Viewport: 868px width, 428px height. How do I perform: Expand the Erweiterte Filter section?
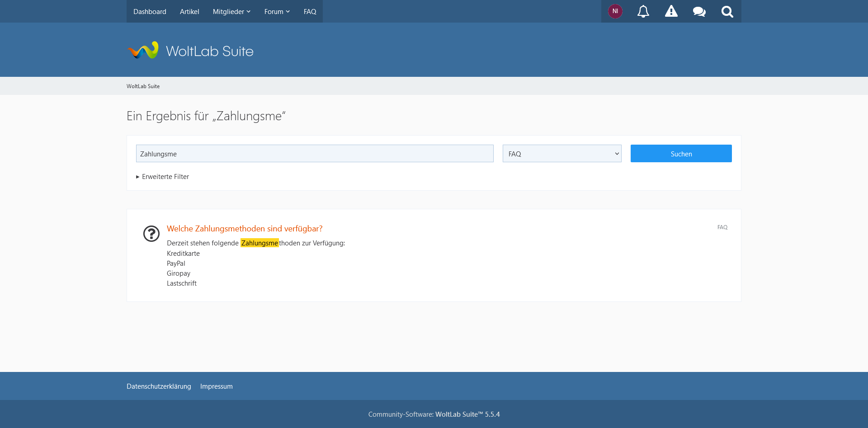tap(163, 177)
